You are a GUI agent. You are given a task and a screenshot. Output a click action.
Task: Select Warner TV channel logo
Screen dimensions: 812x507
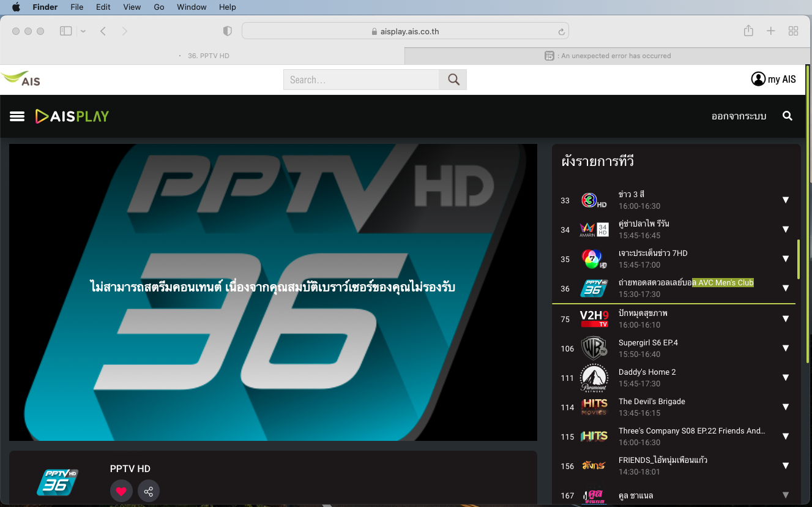(x=594, y=348)
